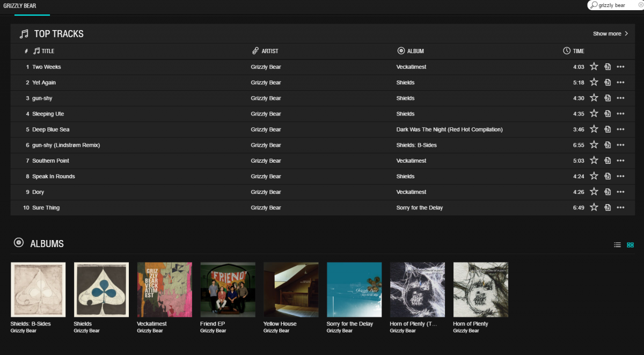
Task: Open Sorry for the Delay link in Sure Thing row
Action: (x=420, y=207)
